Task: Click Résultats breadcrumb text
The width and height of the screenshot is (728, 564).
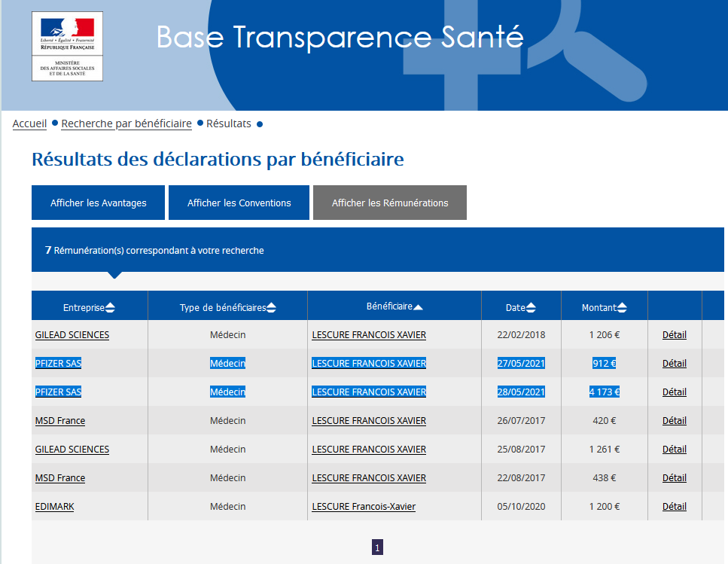Action: (x=228, y=123)
